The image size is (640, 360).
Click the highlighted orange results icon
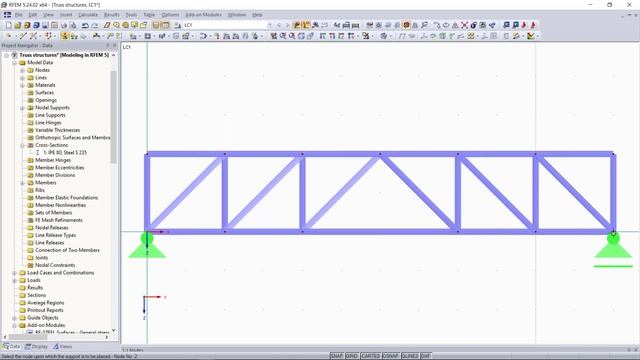tap(406, 25)
